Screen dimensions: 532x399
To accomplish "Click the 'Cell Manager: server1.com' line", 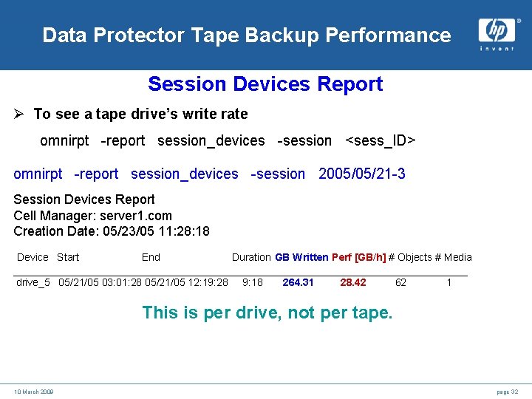I will coord(92,216).
